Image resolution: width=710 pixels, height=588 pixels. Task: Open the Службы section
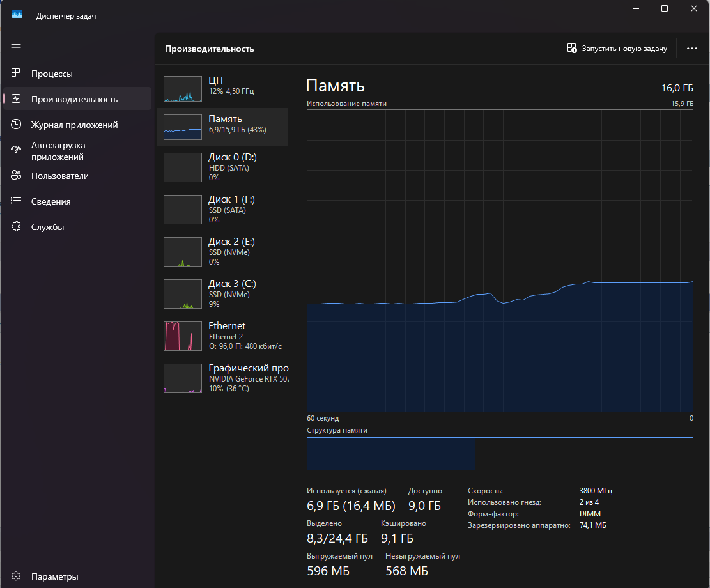pos(16,226)
